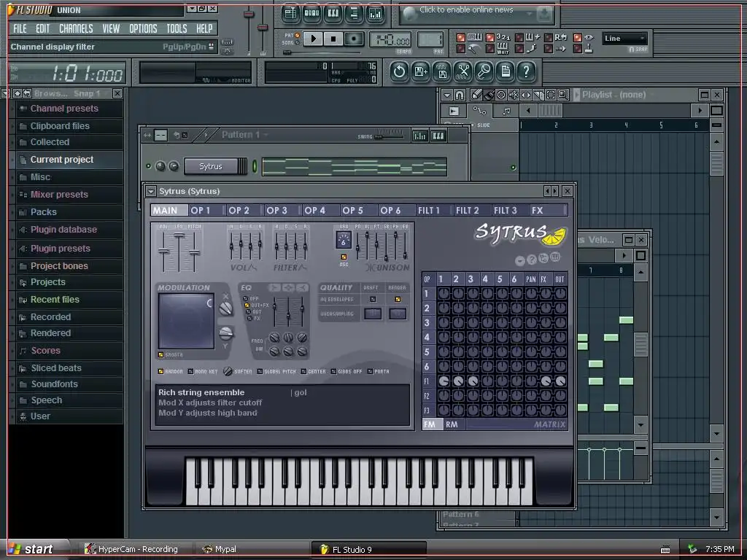This screenshot has width=747, height=560.
Task: Switch to the FX tab in Sytrus
Action: click(549, 211)
